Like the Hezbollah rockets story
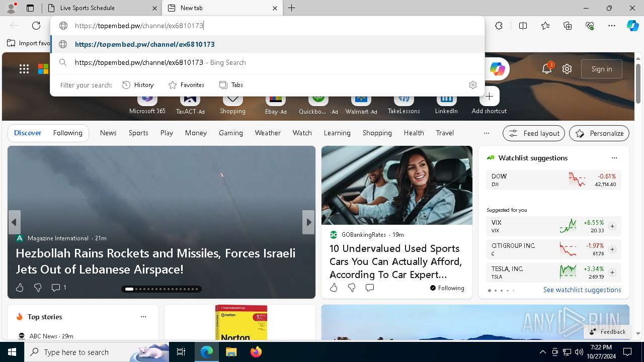Screen dimensions: 644x362 coord(20,288)
